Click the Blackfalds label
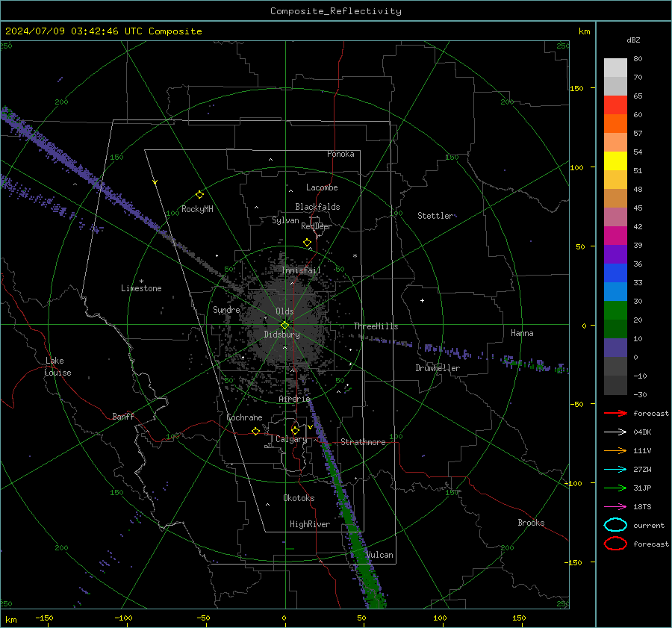The width and height of the screenshot is (672, 628). tap(317, 207)
